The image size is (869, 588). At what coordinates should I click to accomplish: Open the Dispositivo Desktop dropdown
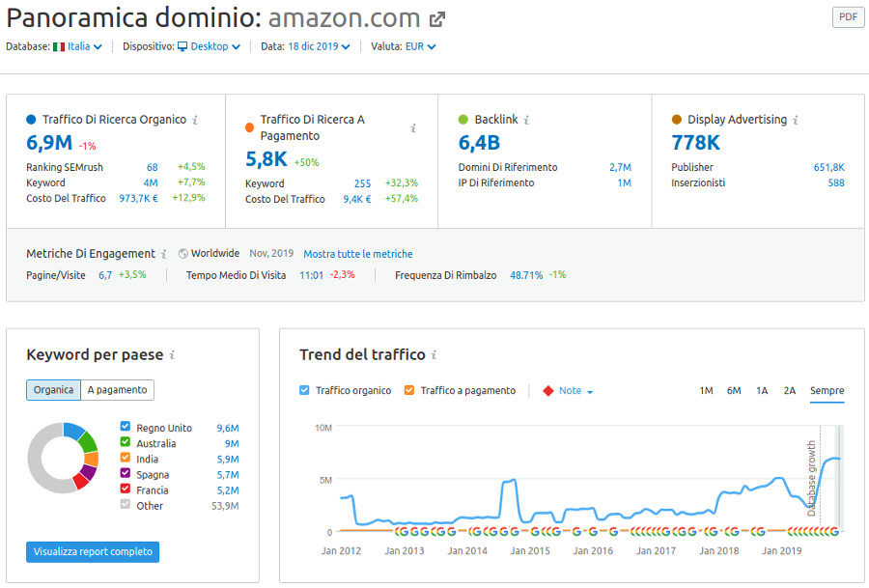(215, 46)
